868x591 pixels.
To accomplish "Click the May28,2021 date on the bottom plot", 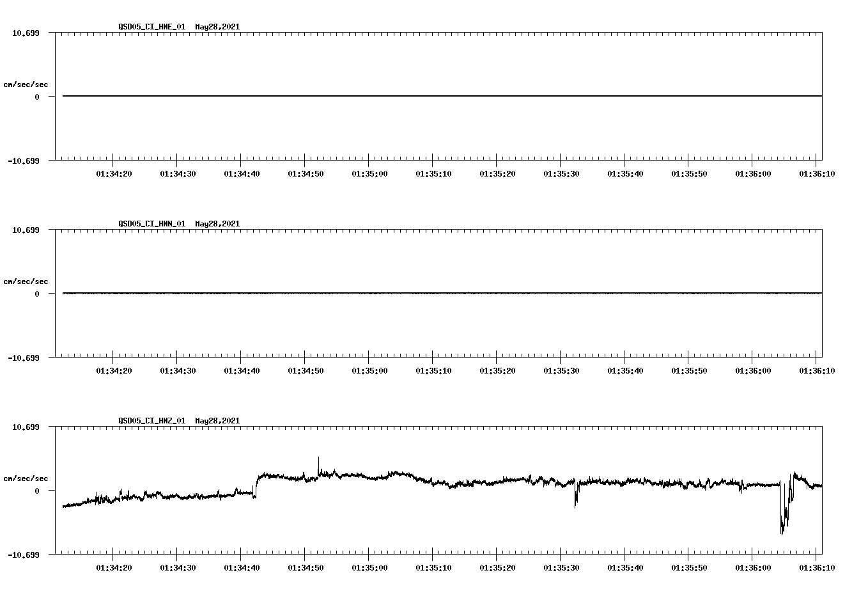I will point(217,421).
